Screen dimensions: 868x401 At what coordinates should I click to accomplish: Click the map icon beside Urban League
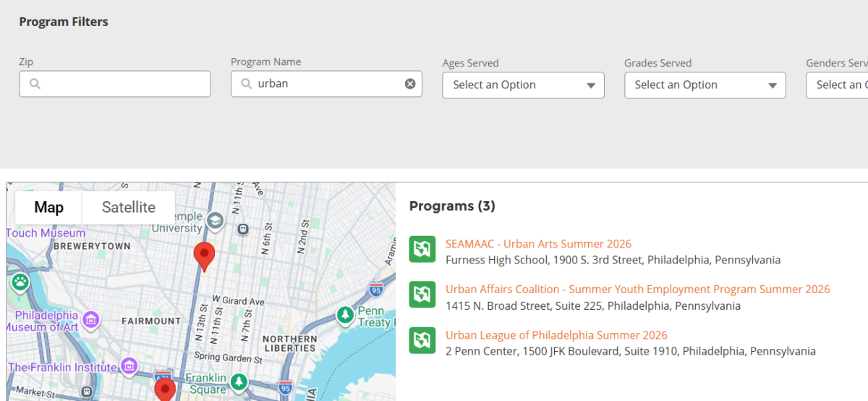422,341
